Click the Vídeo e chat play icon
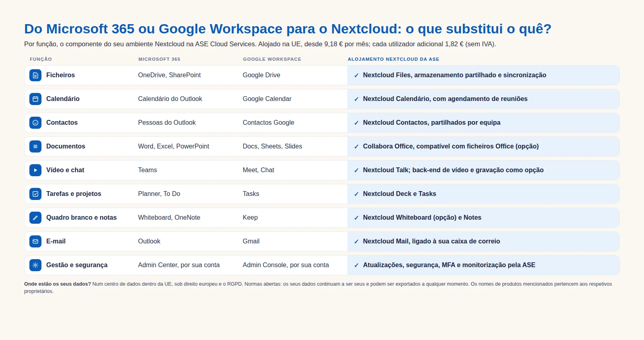Screen dimensions: 644x340 (x=35, y=170)
